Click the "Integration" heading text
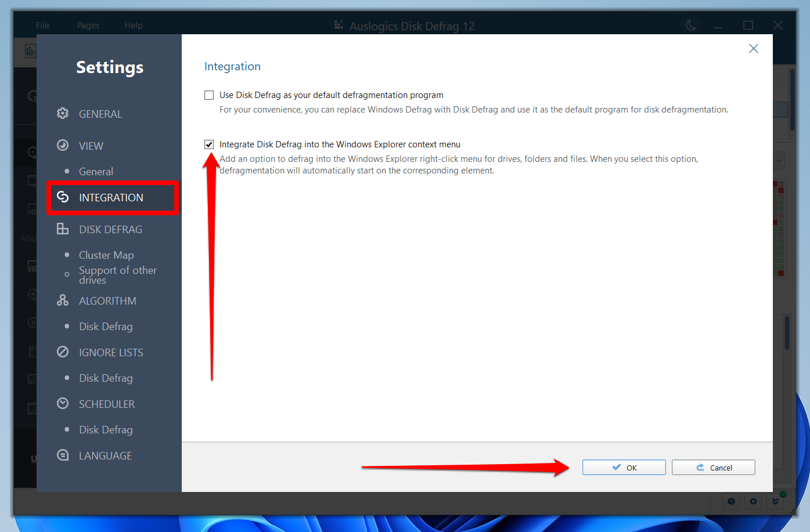 (x=232, y=67)
